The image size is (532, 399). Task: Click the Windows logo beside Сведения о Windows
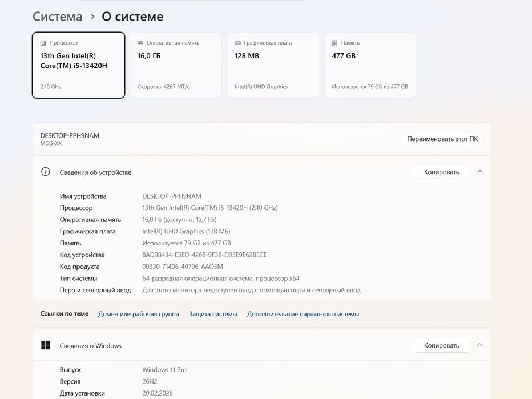pyautogui.click(x=46, y=345)
